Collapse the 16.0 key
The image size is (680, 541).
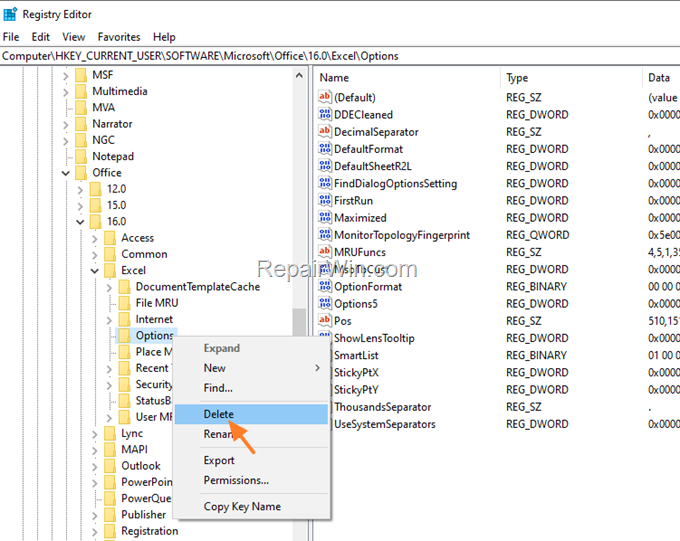[x=80, y=222]
